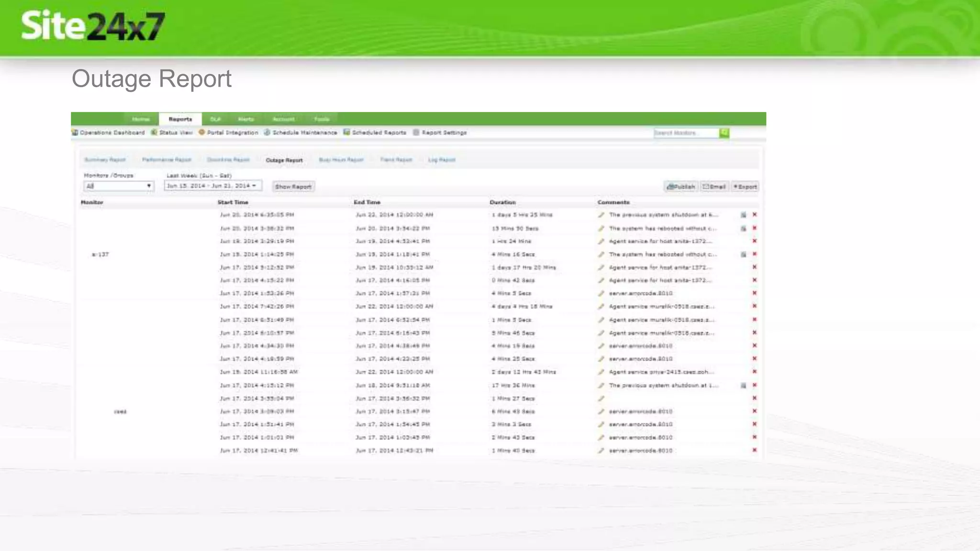The height and width of the screenshot is (551, 980).
Task: Click the Email button
Action: [x=713, y=187]
